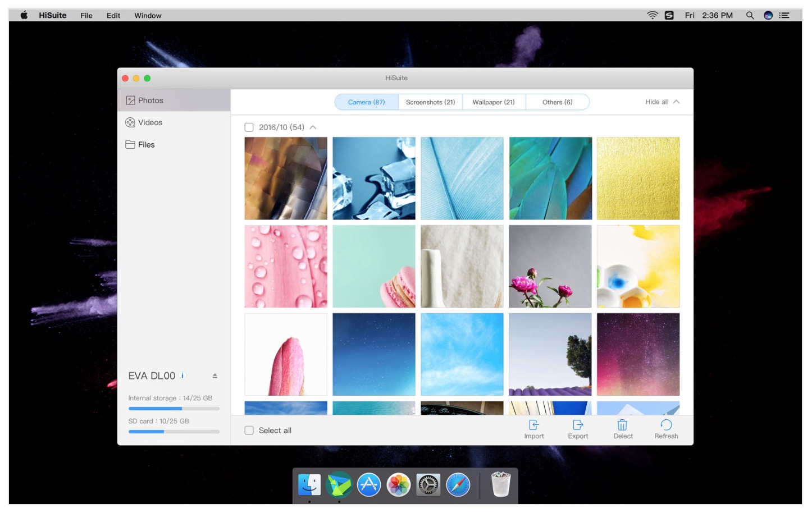Switch to the Others (6) tab

[x=558, y=102]
